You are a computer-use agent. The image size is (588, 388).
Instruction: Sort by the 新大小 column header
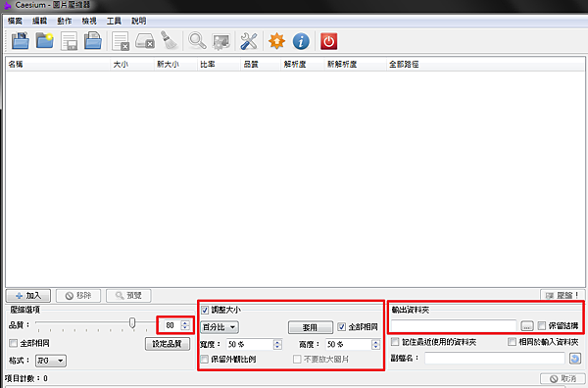pos(175,64)
